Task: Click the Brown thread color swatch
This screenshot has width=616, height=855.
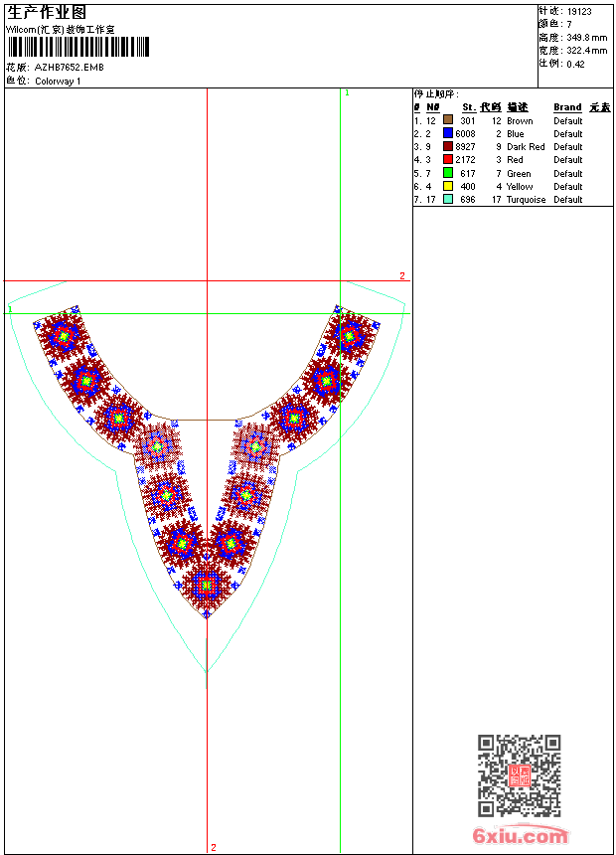Action: coord(447,120)
